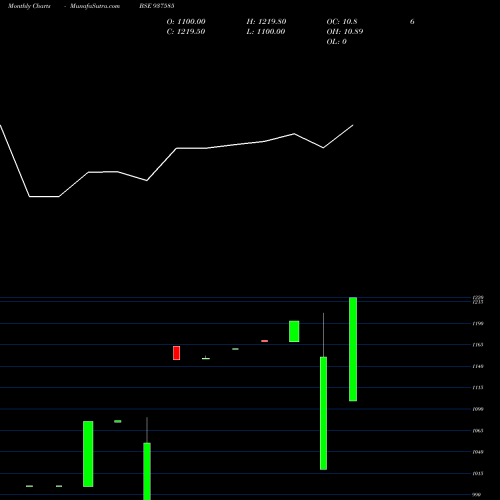Open the MunafaSutra.com label
The width and height of the screenshot is (500, 500).
tap(95, 6)
